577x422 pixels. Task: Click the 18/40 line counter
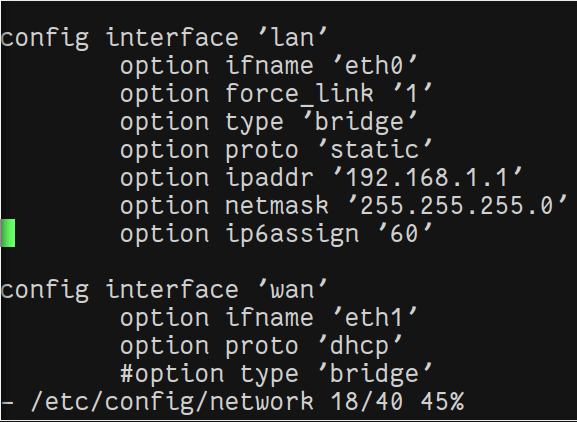pyautogui.click(x=367, y=401)
